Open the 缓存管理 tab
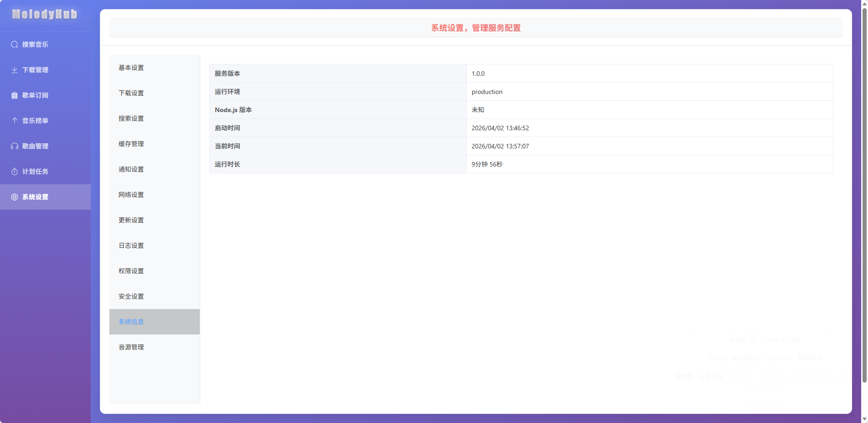868x423 pixels. (154, 144)
